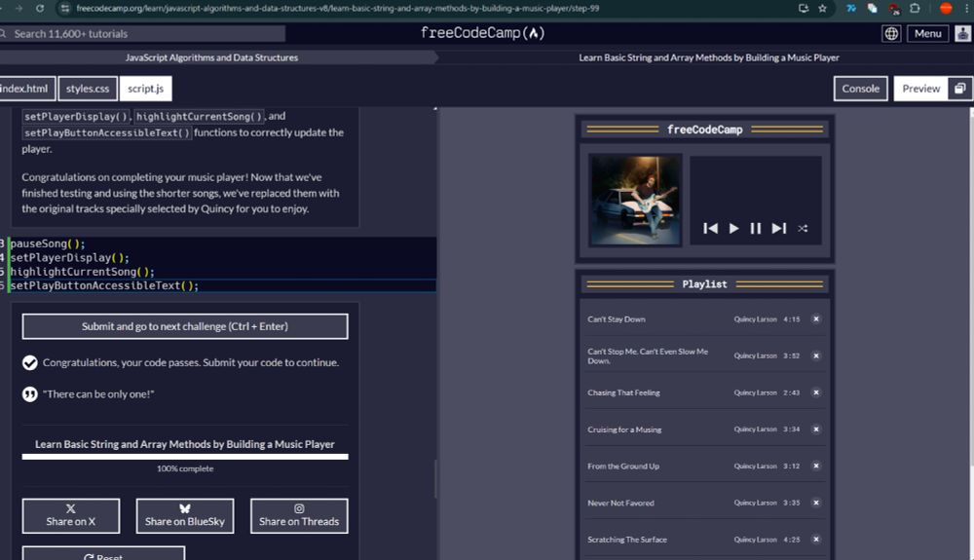
Task: Reset the challenge code
Action: 103,554
